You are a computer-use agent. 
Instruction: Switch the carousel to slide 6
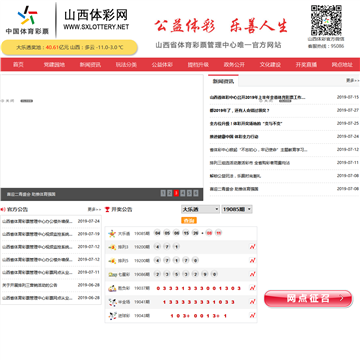tap(196, 193)
